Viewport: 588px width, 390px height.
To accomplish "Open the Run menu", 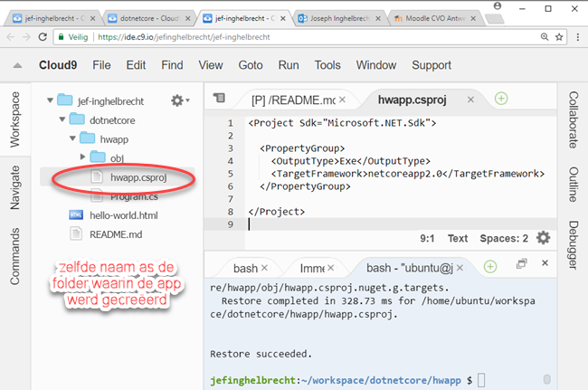I will [289, 65].
